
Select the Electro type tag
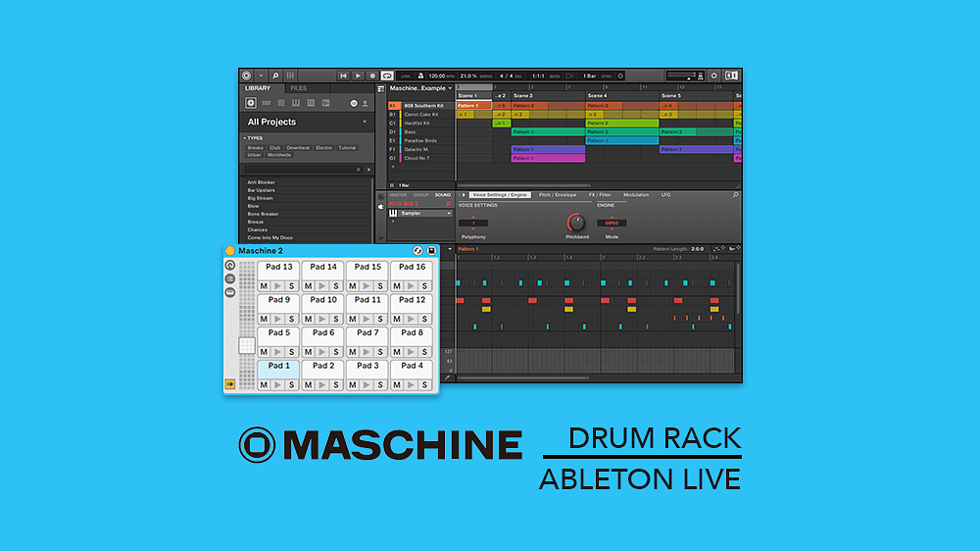[x=323, y=148]
